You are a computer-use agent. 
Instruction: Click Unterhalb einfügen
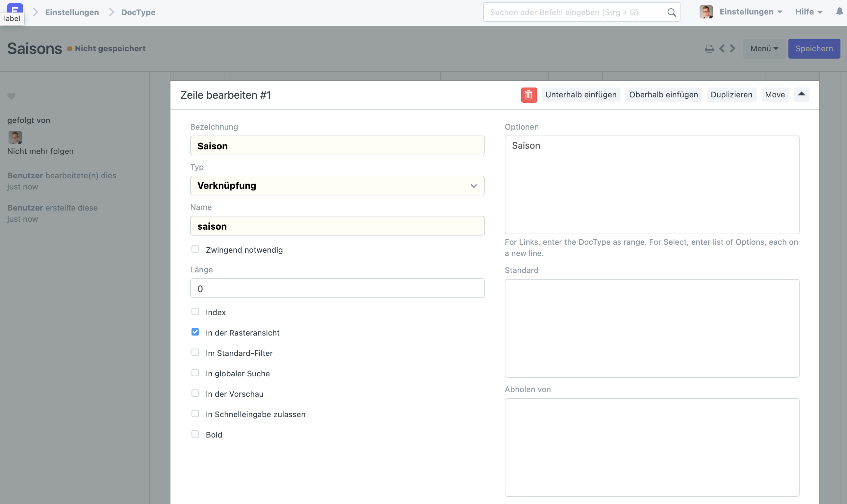[x=581, y=95]
